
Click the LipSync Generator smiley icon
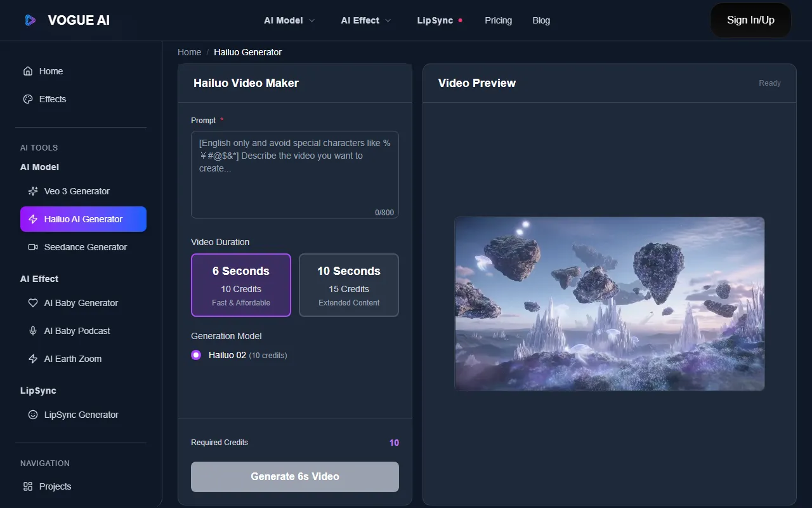point(33,415)
